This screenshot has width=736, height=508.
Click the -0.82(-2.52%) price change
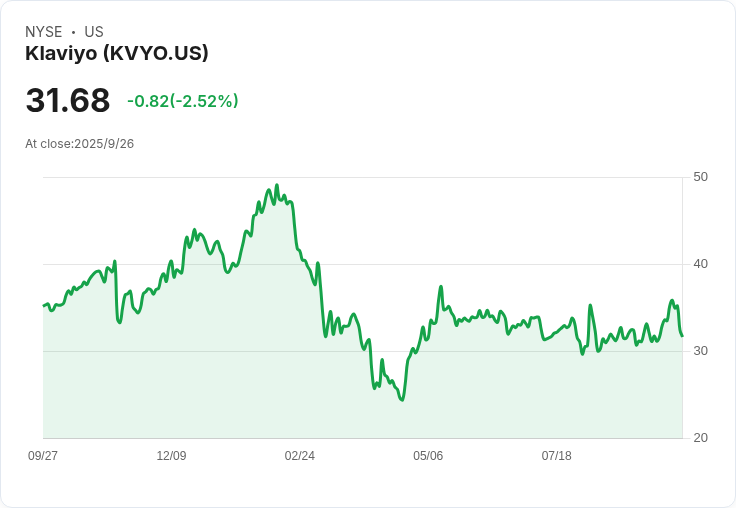coord(183,101)
